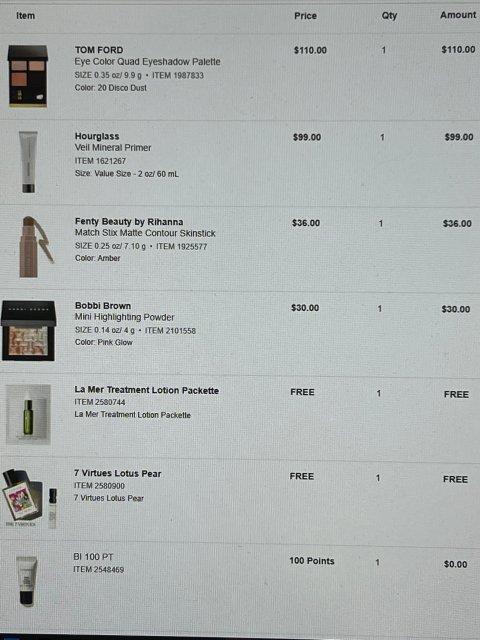Open the Bobbi Brown highlighting powder image

coord(28,331)
